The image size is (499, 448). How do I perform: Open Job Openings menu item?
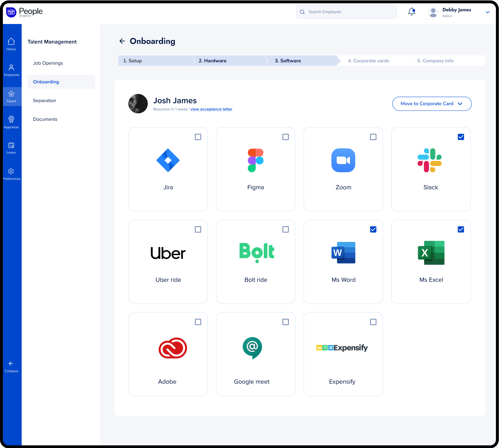pyautogui.click(x=48, y=63)
